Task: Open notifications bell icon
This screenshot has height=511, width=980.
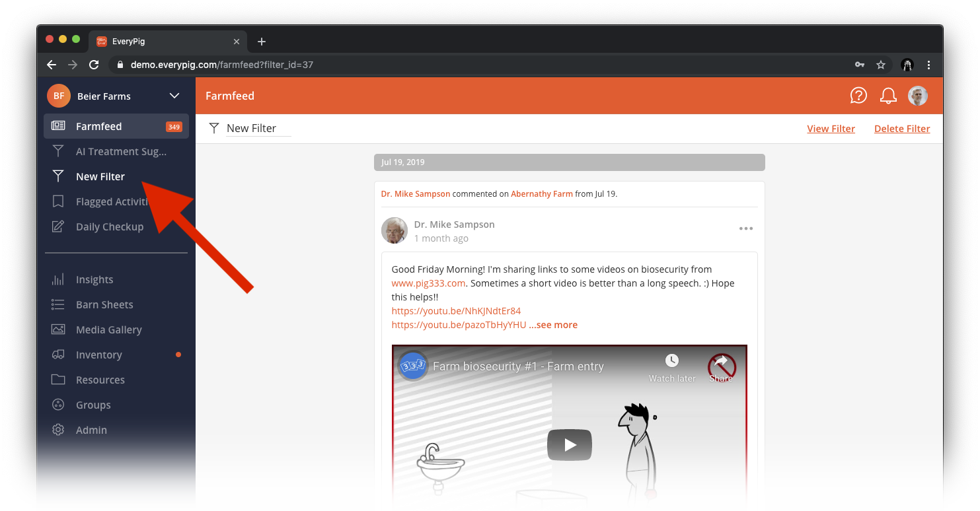Action: coord(888,96)
